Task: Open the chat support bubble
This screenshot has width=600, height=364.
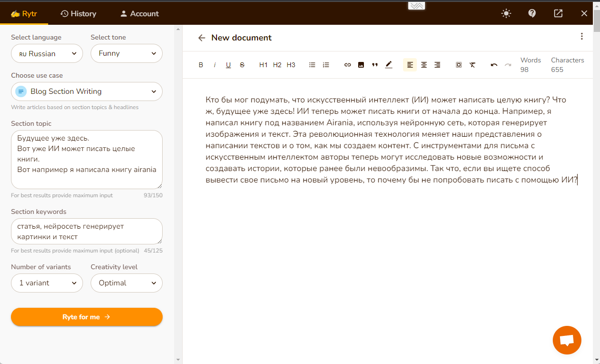Action: (567, 340)
